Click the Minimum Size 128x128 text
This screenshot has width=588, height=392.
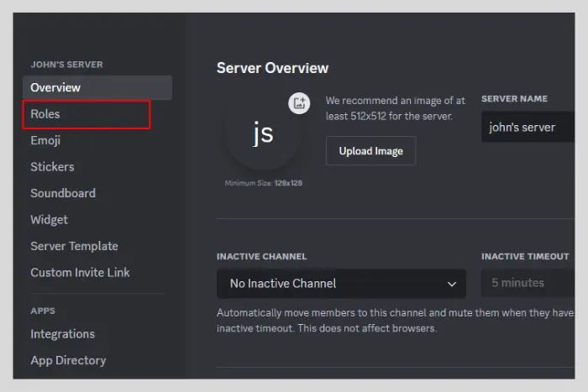click(x=263, y=183)
